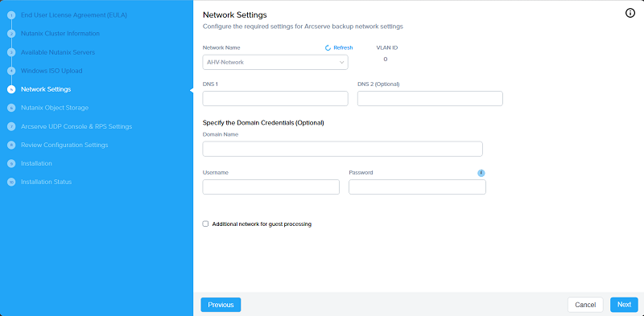Go to Windows ISO Upload step
644x316 pixels.
coord(52,71)
